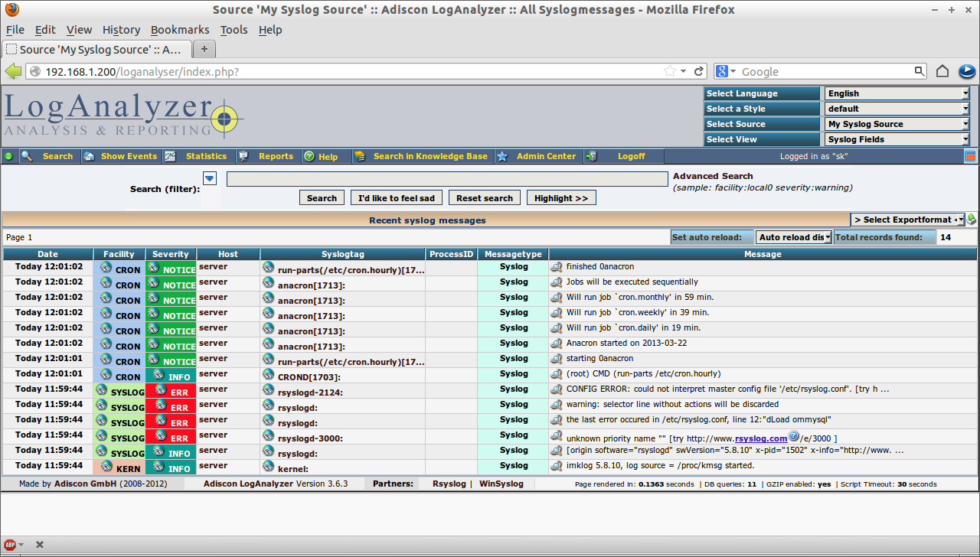The image size is (980, 557).
Task: Click the LogAnalyzer logo
Action: (x=122, y=115)
